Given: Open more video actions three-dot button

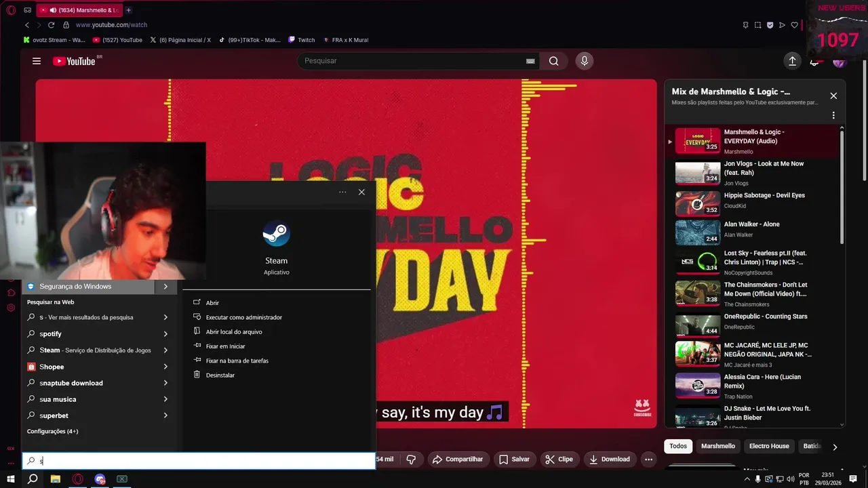Looking at the screenshot, I should (x=648, y=459).
